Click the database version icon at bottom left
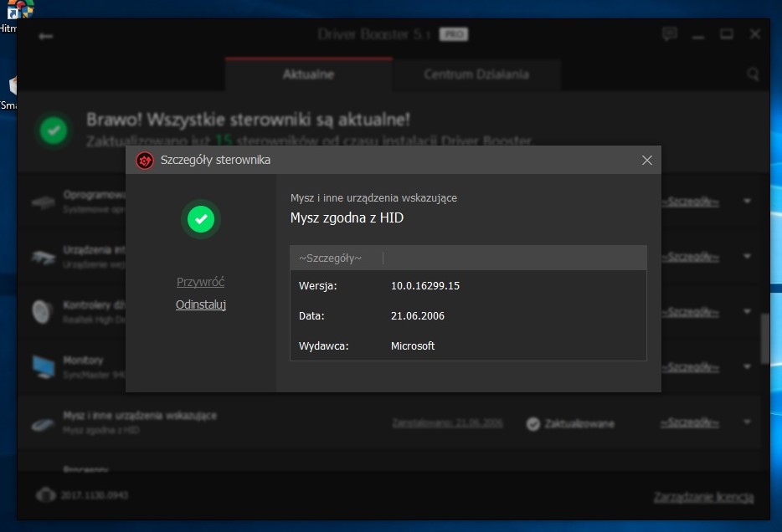Viewport: 782px width, 532px height. (46, 494)
